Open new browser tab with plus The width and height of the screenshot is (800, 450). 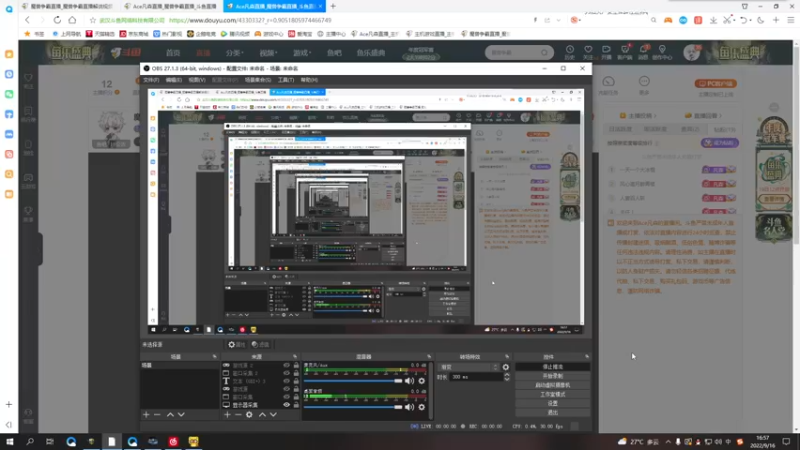[333, 6]
